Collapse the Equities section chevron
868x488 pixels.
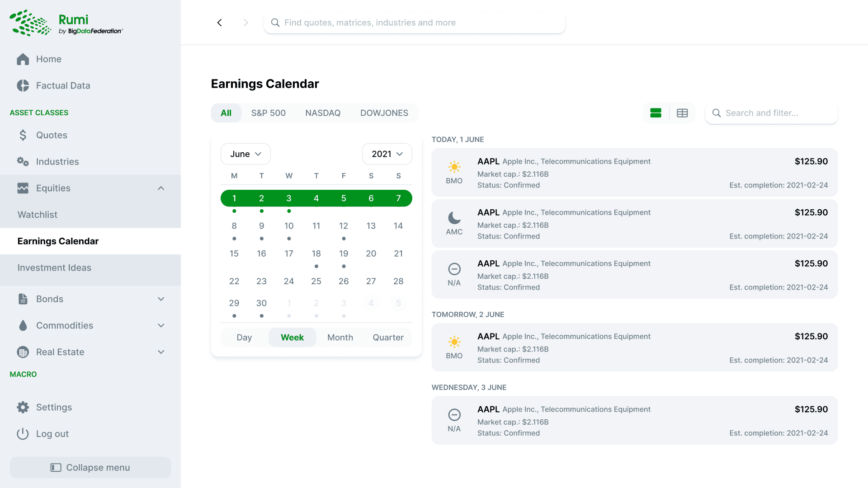(161, 188)
